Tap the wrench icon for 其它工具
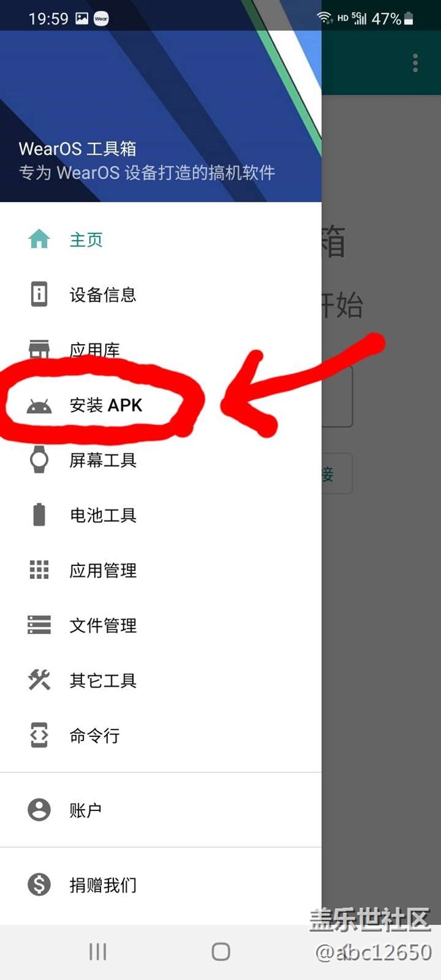 click(x=39, y=680)
